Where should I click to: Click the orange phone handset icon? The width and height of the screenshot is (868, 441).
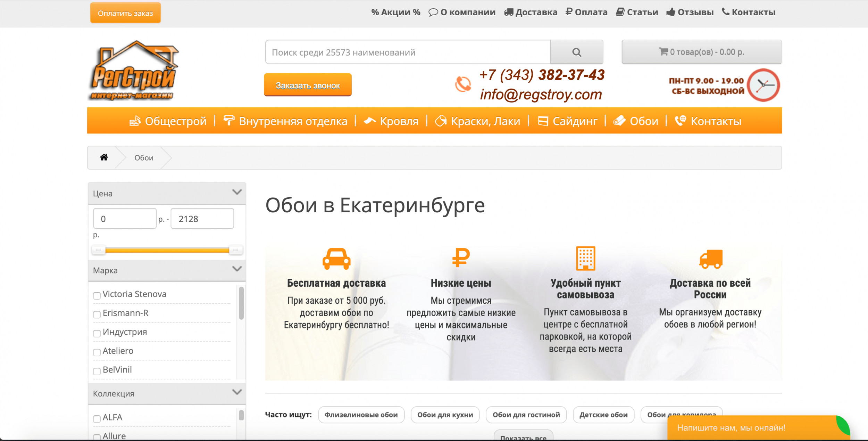click(463, 84)
